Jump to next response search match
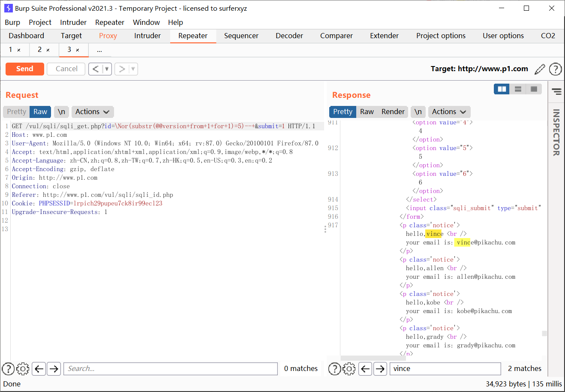 [380, 369]
